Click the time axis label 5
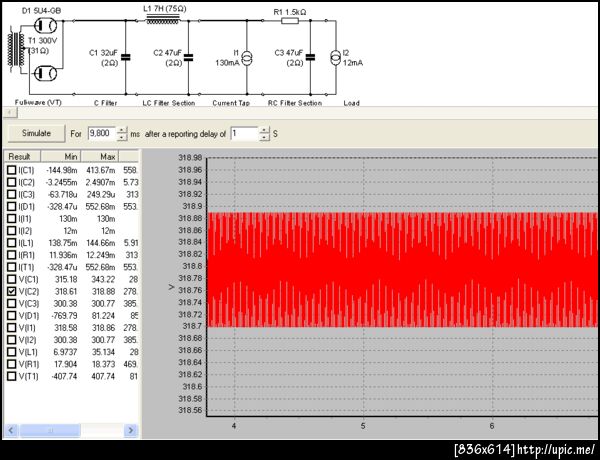Viewport: 600px width, 460px height. [363, 426]
